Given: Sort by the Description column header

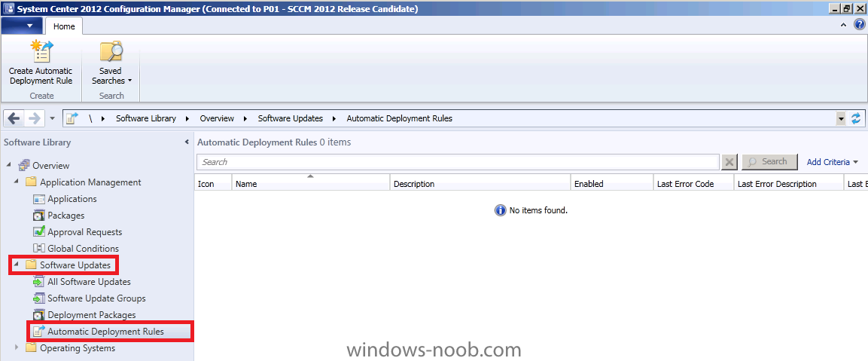Looking at the screenshot, I should [480, 184].
